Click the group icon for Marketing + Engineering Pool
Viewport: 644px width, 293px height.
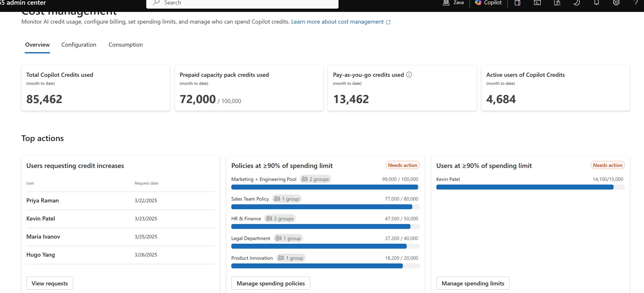[305, 179]
